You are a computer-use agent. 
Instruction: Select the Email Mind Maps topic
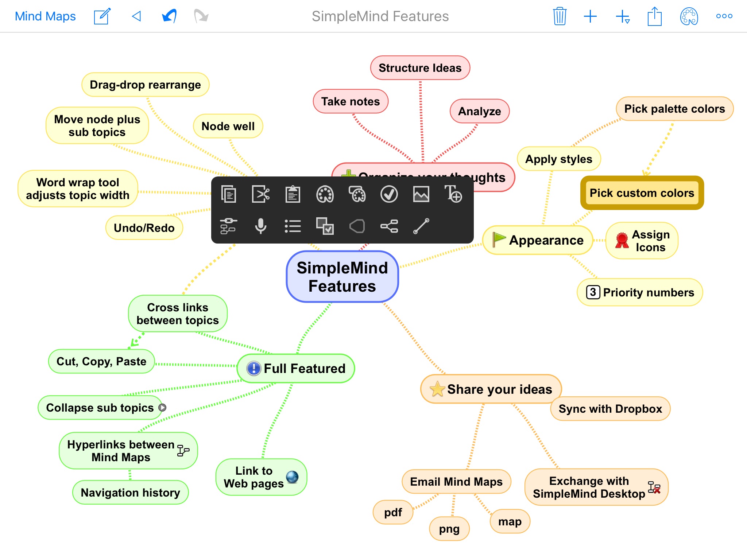click(x=456, y=482)
